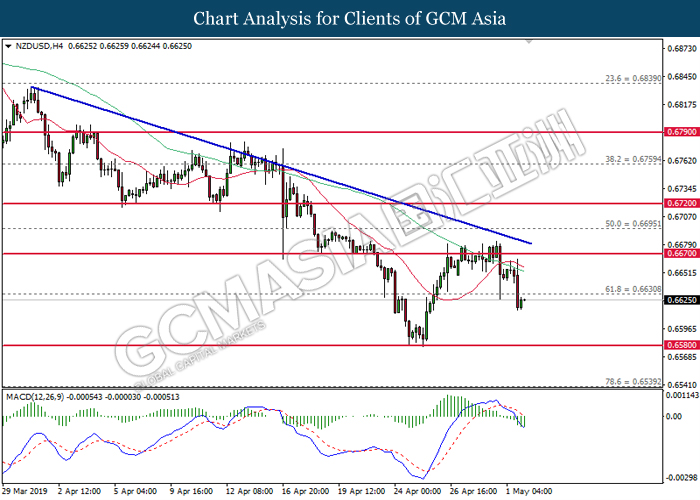
Task: Select the 0.67900 red price label
Action: pyautogui.click(x=682, y=132)
